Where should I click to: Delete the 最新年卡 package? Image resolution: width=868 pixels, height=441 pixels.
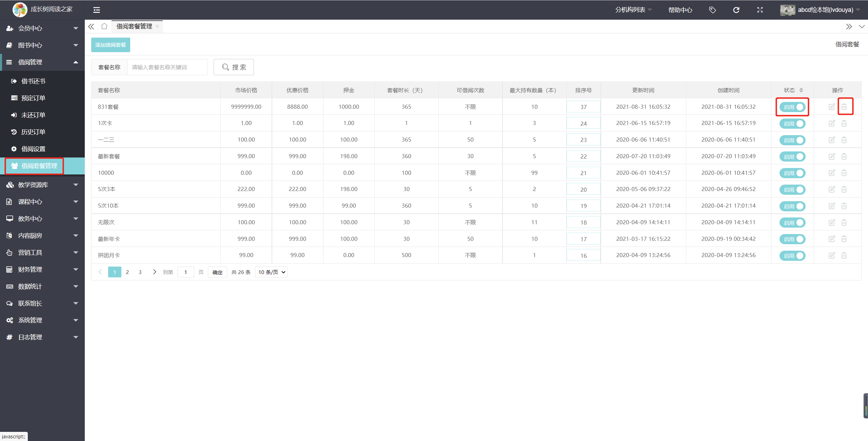[844, 239]
